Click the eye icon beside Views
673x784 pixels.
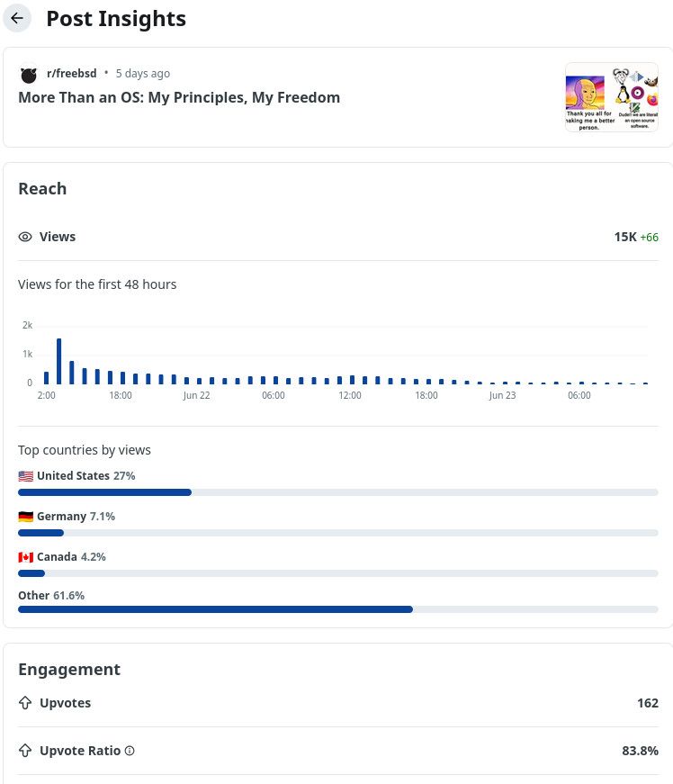tap(25, 237)
